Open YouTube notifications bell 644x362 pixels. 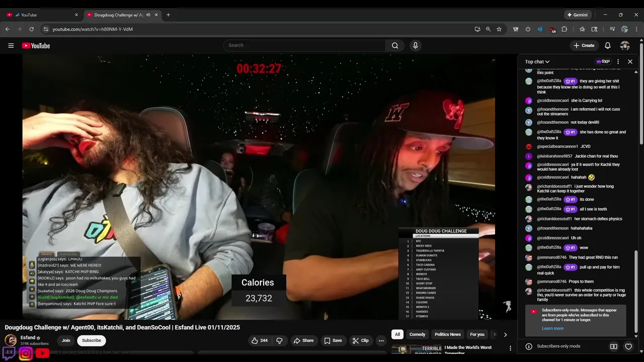coord(608,46)
